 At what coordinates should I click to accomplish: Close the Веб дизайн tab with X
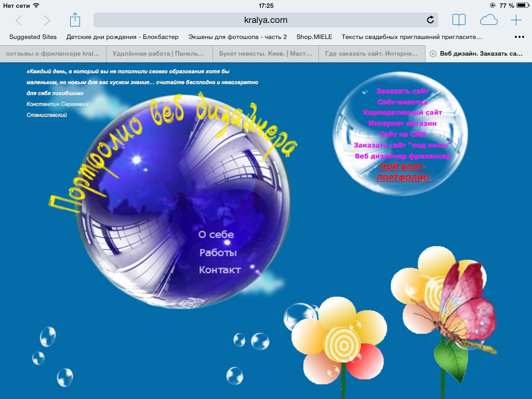pyautogui.click(x=433, y=54)
